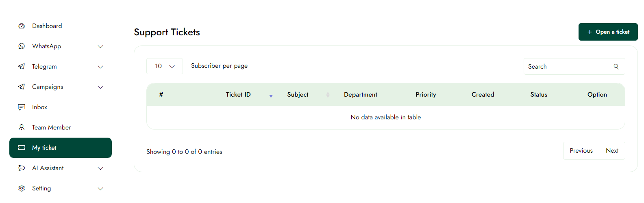
Task: Go to the Inbox menu item
Action: pos(39,107)
